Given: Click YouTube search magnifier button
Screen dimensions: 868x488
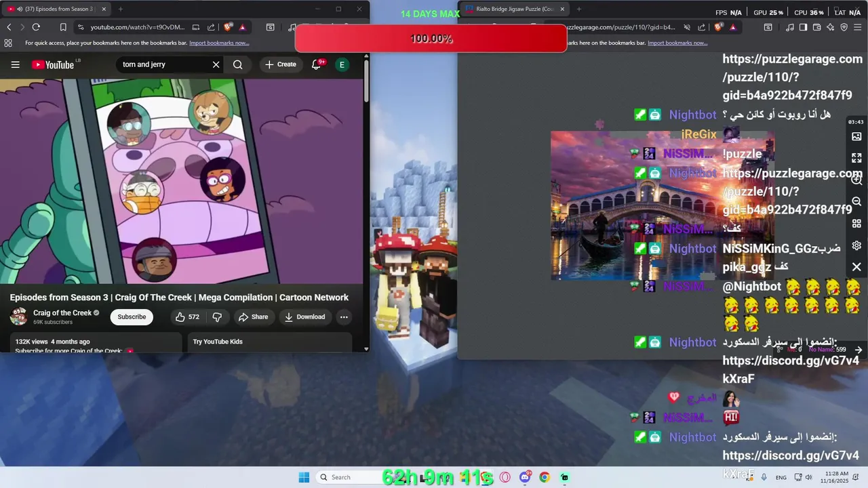Looking at the screenshot, I should click(x=237, y=64).
